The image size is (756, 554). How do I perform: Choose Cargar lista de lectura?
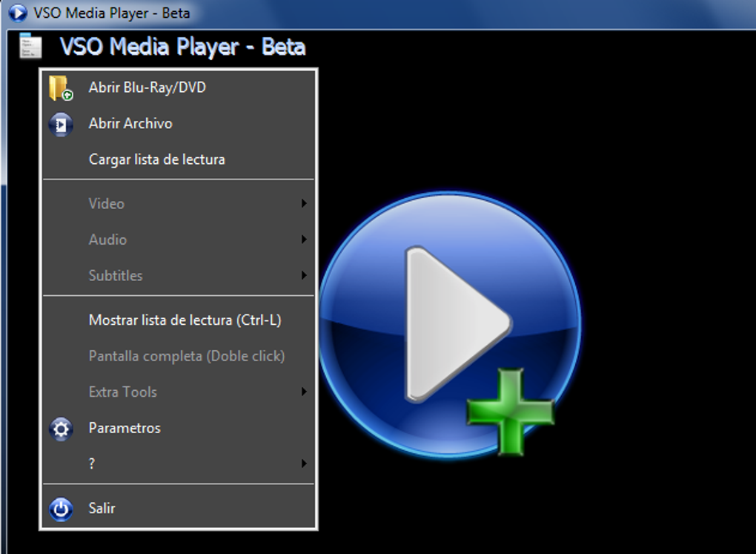[x=179, y=159]
